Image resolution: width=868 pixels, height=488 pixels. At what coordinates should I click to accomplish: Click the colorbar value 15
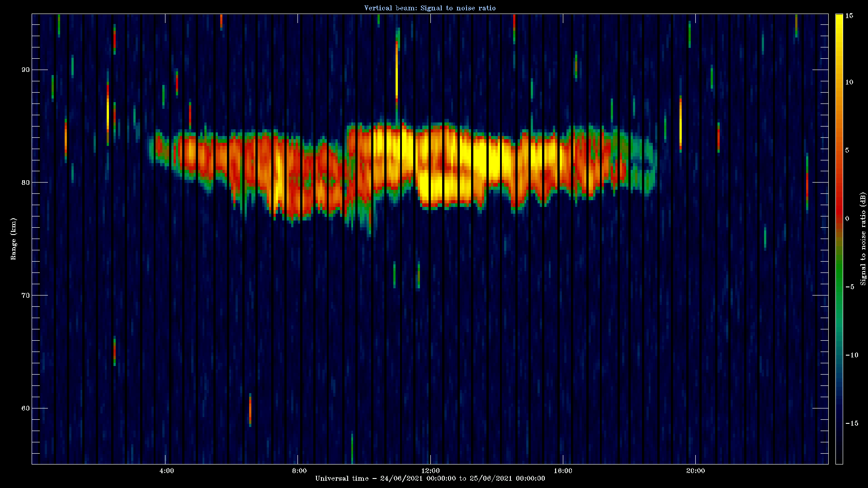(849, 16)
